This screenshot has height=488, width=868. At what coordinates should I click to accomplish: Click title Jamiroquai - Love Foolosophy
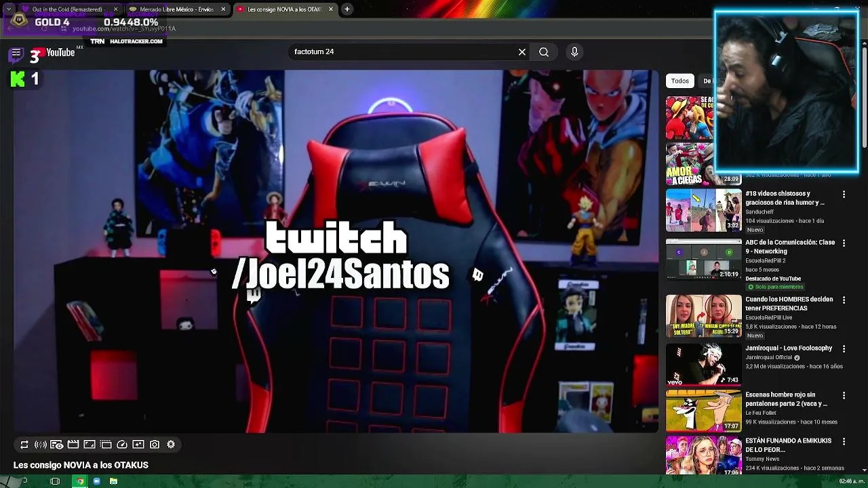pos(789,348)
